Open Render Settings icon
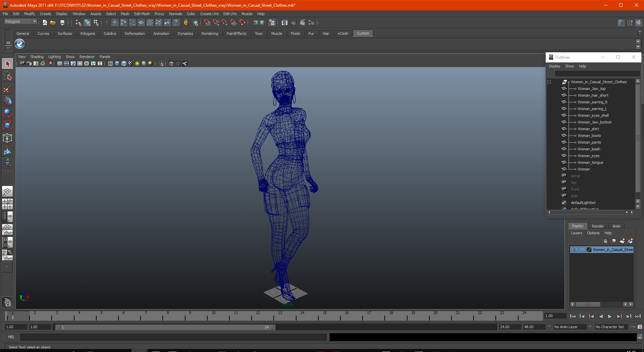This screenshot has width=644, height=352. click(x=311, y=22)
